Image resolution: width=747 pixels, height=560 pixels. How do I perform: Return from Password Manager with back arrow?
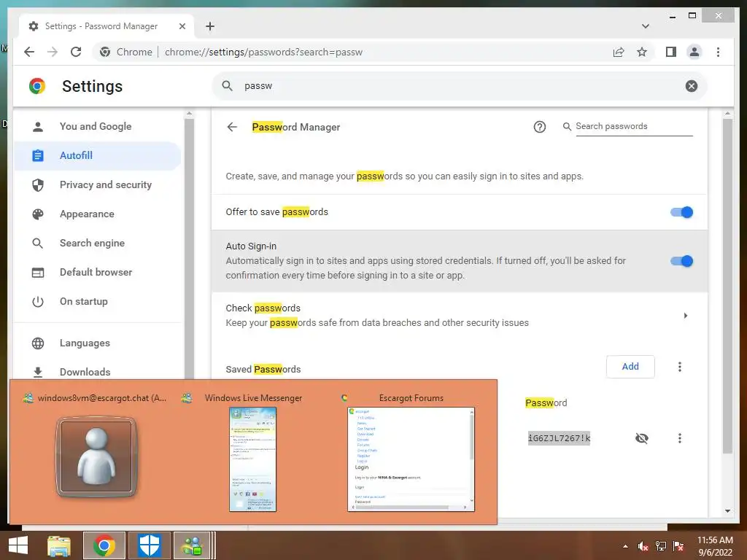tap(232, 127)
